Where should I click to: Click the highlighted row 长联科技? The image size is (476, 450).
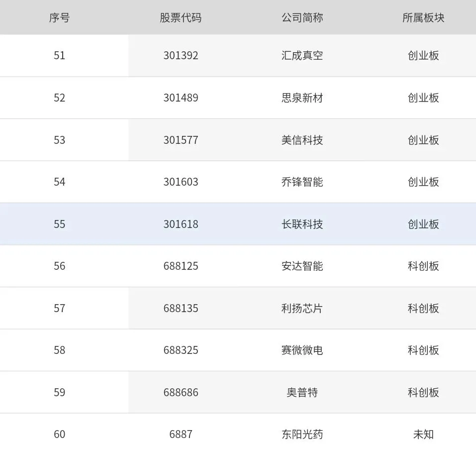(238, 224)
